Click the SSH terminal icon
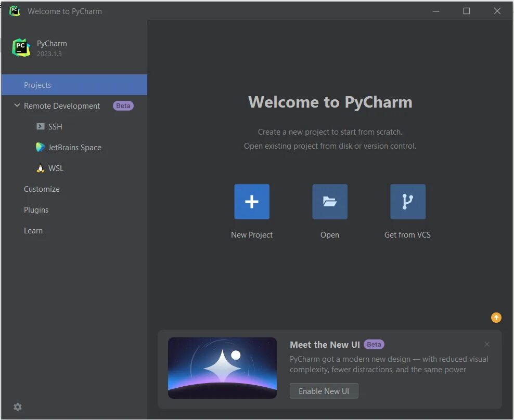This screenshot has height=420, width=514. 41,126
